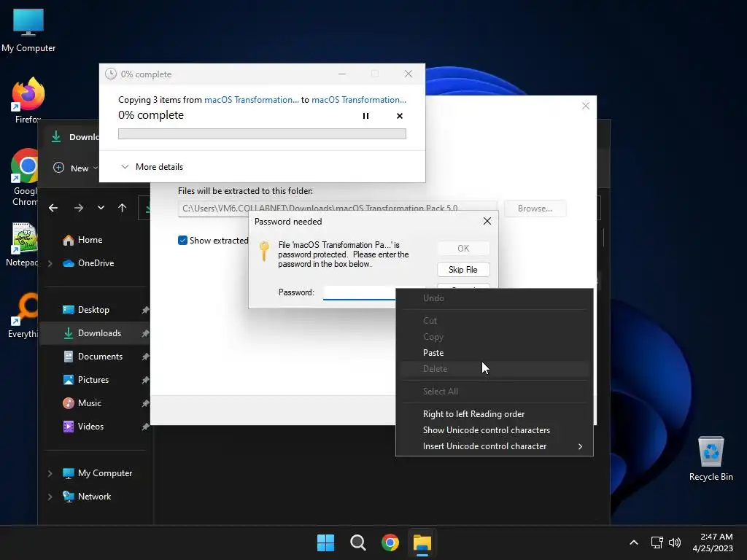Open File Explorer from the taskbar

tap(422, 542)
